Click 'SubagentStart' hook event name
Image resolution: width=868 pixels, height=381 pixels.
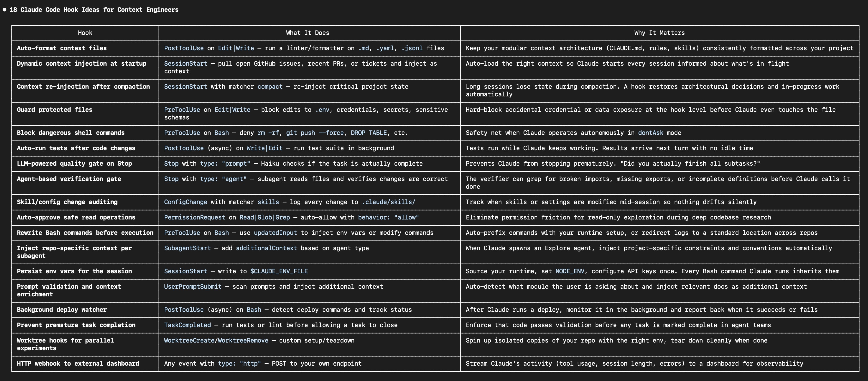[x=187, y=248]
